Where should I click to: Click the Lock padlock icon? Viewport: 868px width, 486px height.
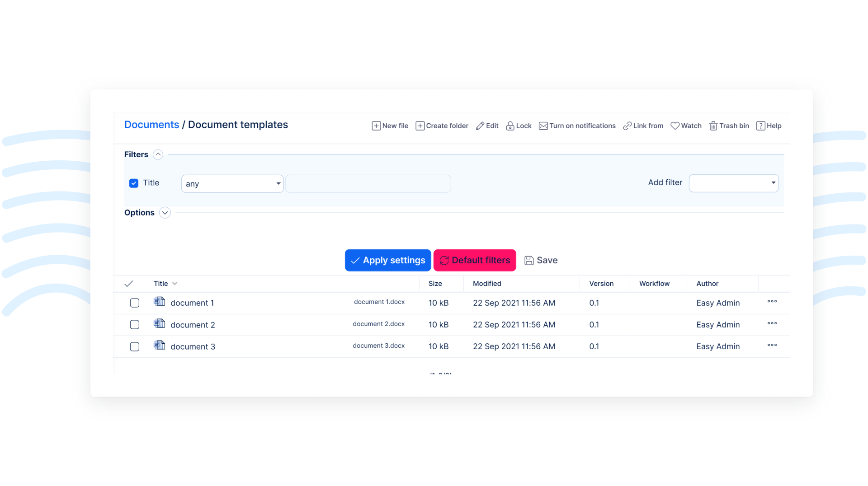pyautogui.click(x=510, y=126)
